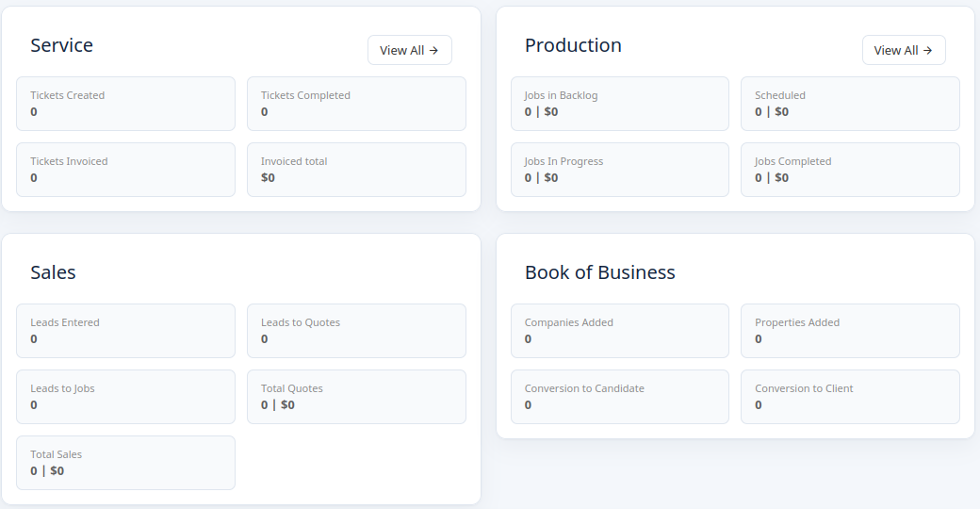The image size is (980, 509).
Task: Select the Companies Added card
Action: [620, 331]
